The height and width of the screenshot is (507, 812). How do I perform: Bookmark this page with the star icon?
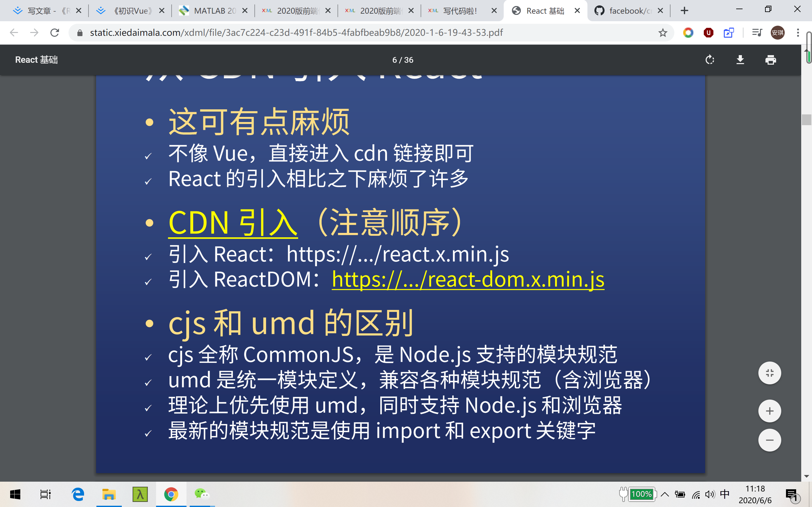point(662,33)
